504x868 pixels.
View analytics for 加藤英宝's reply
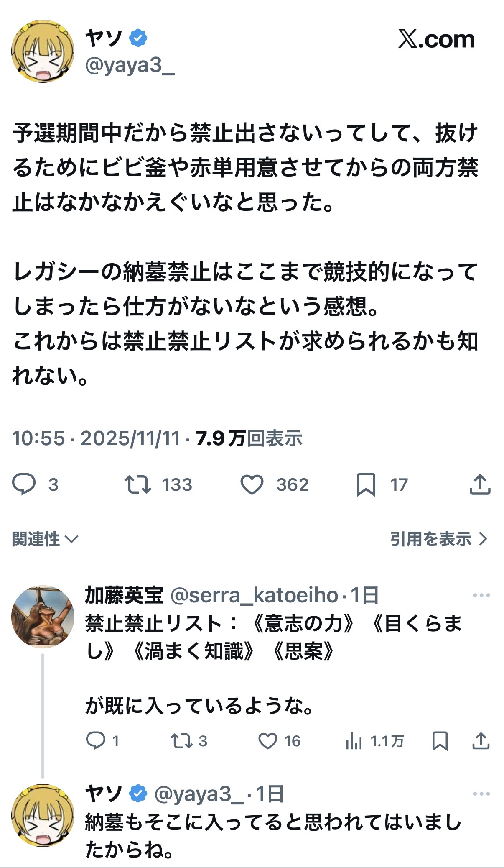point(354,741)
